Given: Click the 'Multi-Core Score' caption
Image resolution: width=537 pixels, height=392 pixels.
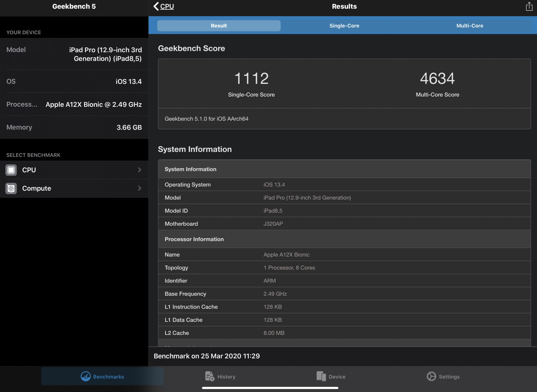Looking at the screenshot, I should (x=437, y=95).
